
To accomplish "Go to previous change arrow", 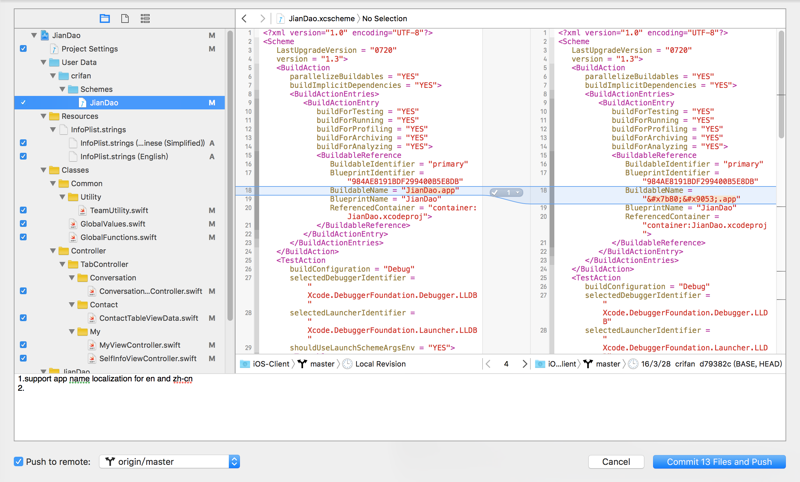I will [x=488, y=364].
